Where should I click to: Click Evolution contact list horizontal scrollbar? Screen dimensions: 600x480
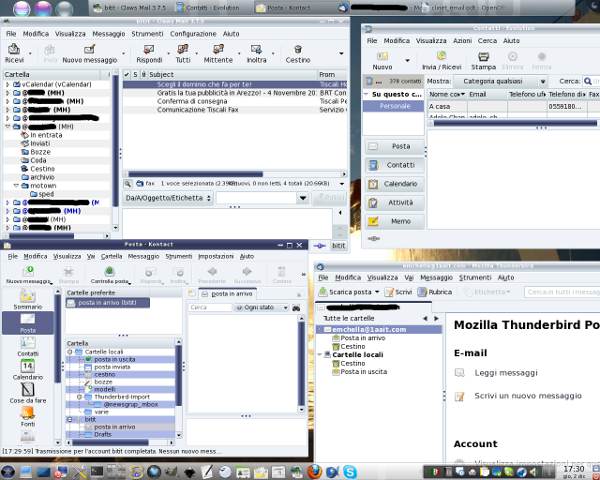tap(515, 123)
